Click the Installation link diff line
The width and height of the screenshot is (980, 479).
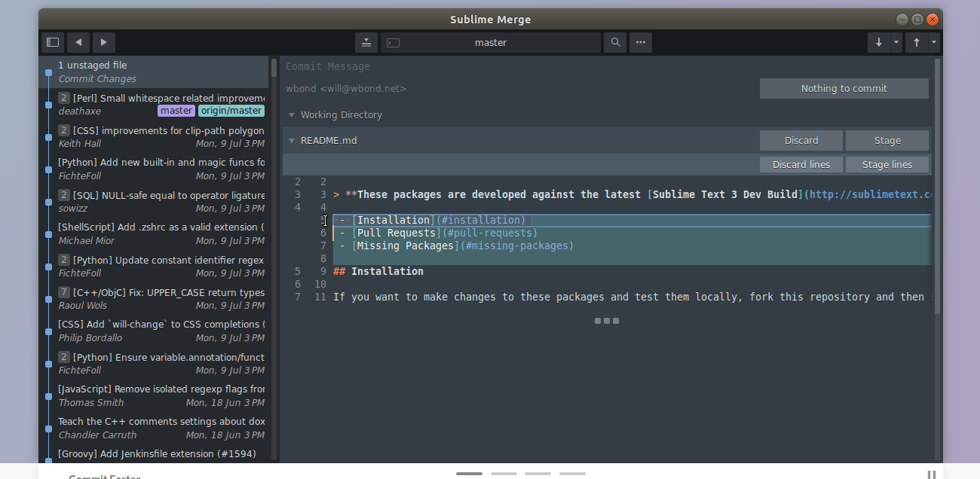tap(632, 221)
